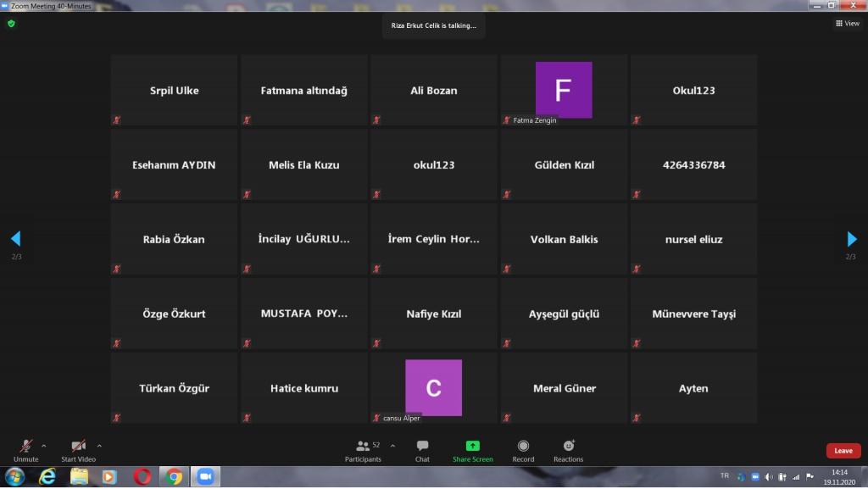Open the Participants list
Image resolution: width=868 pixels, height=500 pixels.
click(364, 447)
